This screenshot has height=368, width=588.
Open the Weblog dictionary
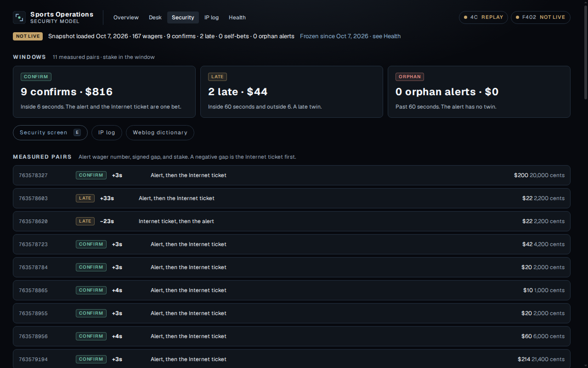160,132
